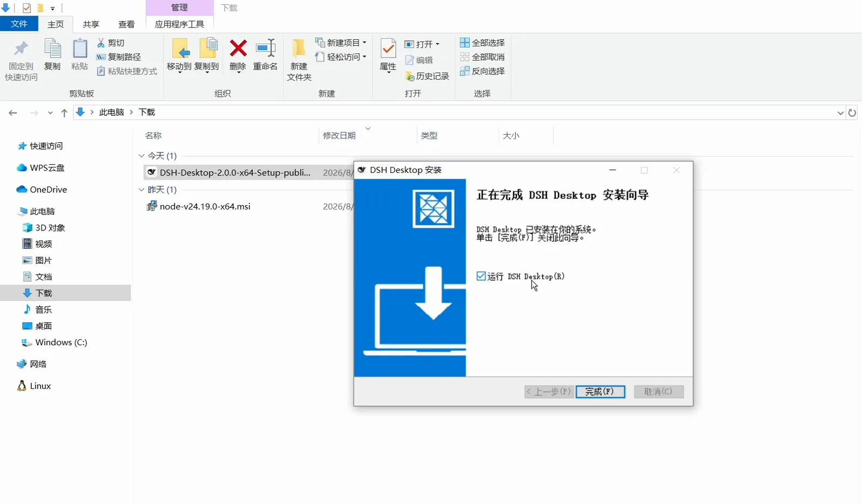
Task: Open Linux entry in sidebar
Action: [x=33, y=386]
